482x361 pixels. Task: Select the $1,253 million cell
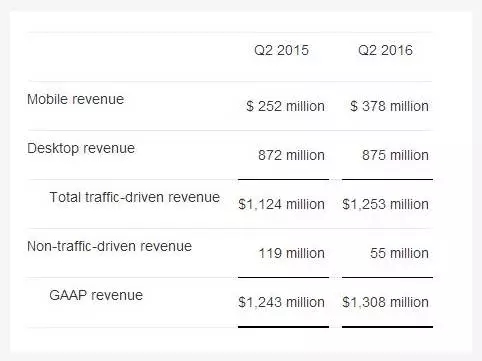pos(385,204)
